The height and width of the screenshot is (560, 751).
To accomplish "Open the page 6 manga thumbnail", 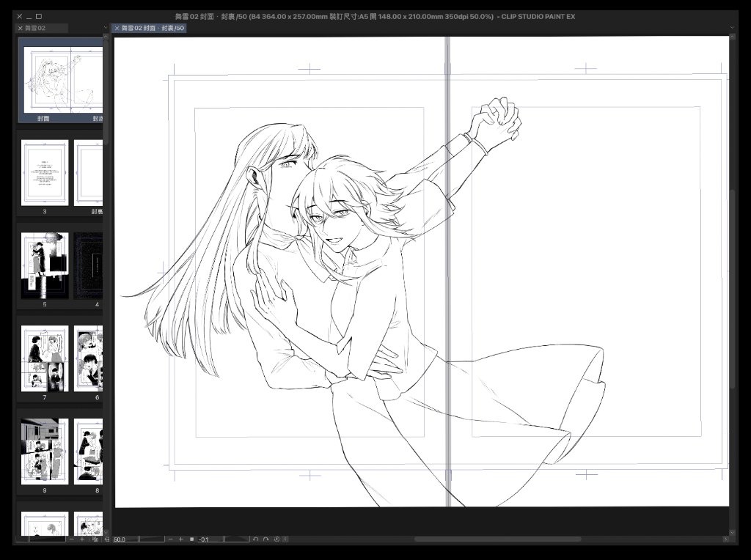I will [88, 358].
